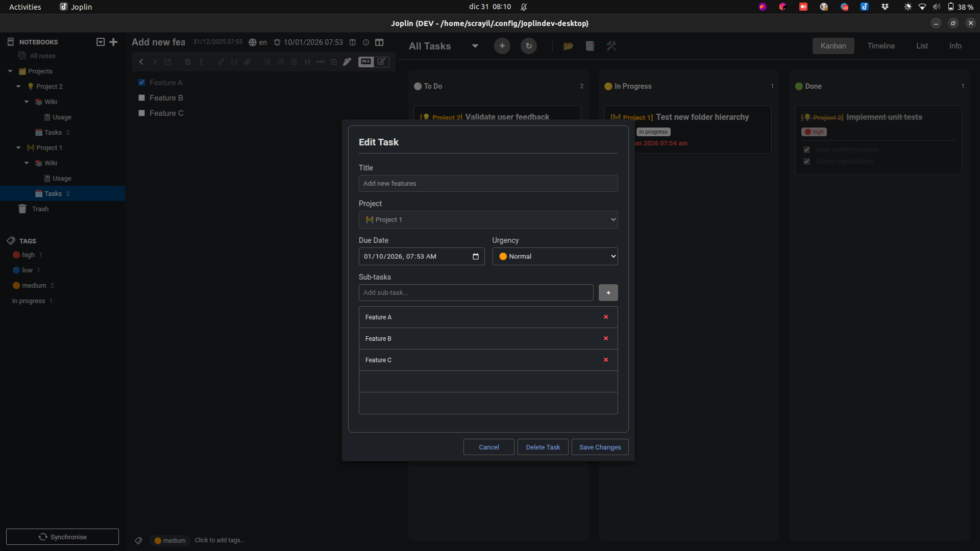The width and height of the screenshot is (980, 551).
Task: Insert the current date with the calendar icon
Action: click(x=334, y=62)
